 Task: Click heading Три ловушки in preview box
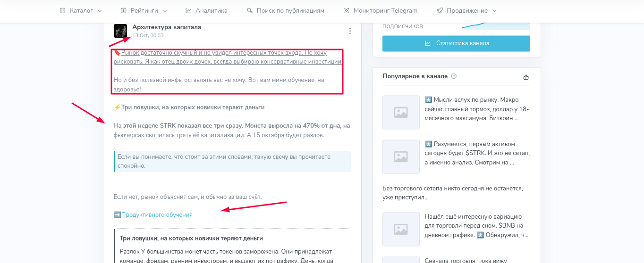[191, 238]
